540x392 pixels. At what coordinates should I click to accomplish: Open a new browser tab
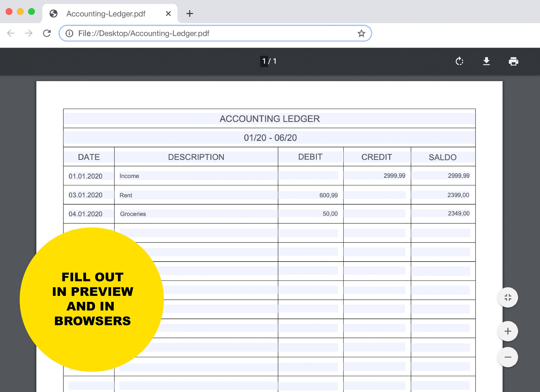click(x=190, y=14)
